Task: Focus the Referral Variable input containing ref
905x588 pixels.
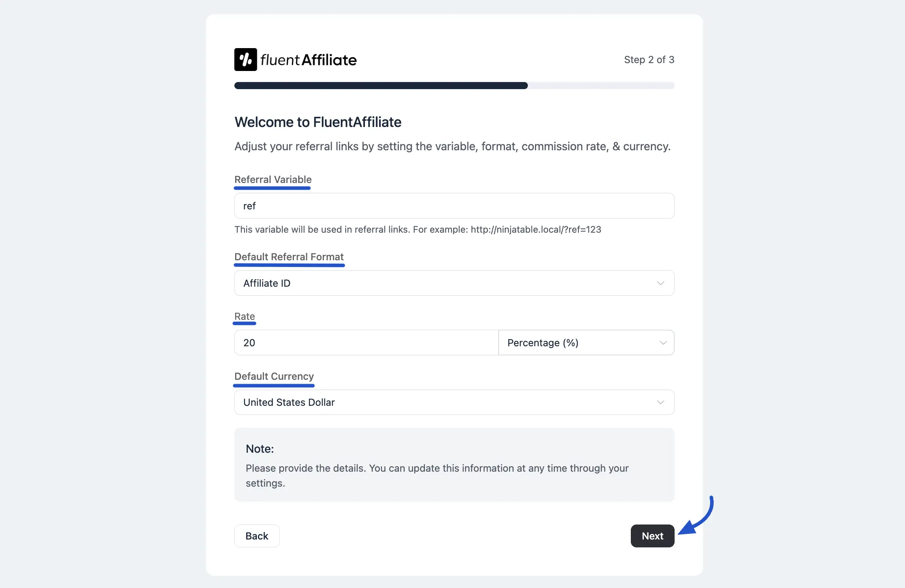Action: 454,206
